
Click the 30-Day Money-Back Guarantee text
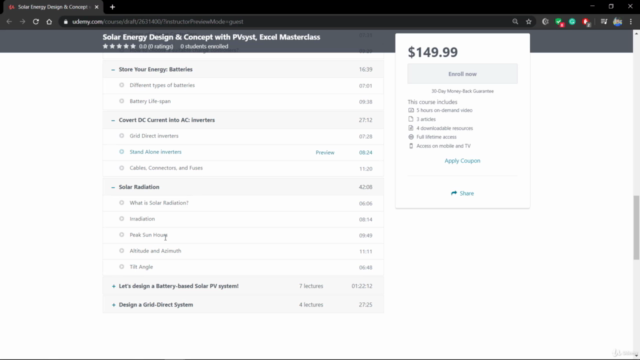(x=462, y=91)
